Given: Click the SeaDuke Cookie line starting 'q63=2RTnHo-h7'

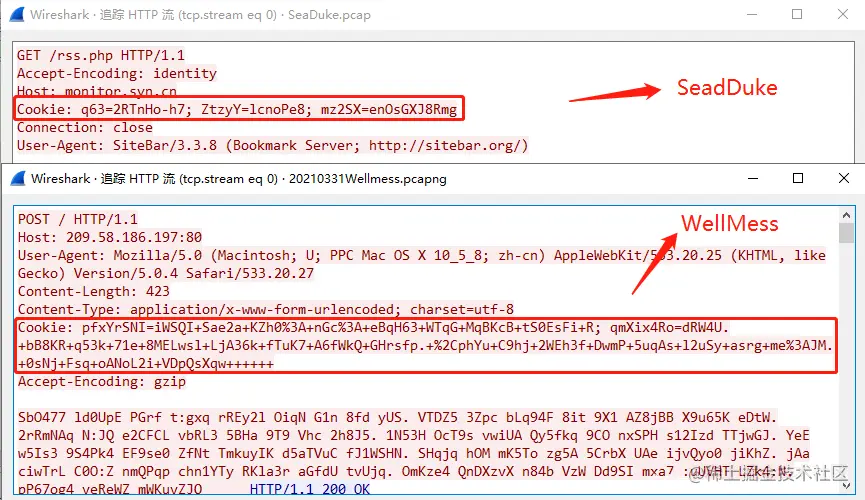Looking at the screenshot, I should 237,109.
